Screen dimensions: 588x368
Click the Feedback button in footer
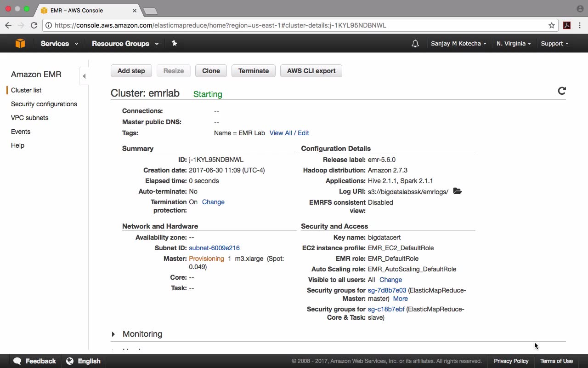pyautogui.click(x=35, y=361)
